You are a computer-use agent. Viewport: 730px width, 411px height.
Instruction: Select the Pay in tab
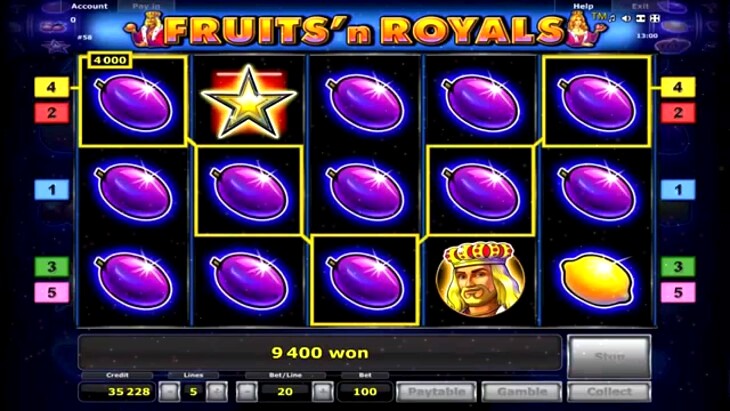coord(146,6)
